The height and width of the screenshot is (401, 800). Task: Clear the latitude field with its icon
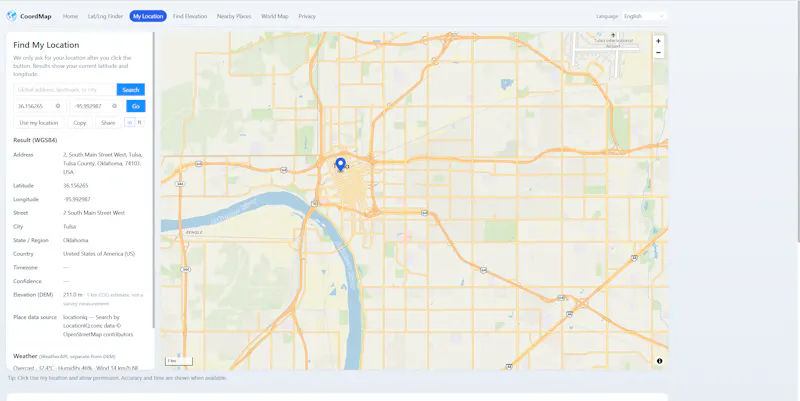pyautogui.click(x=58, y=106)
